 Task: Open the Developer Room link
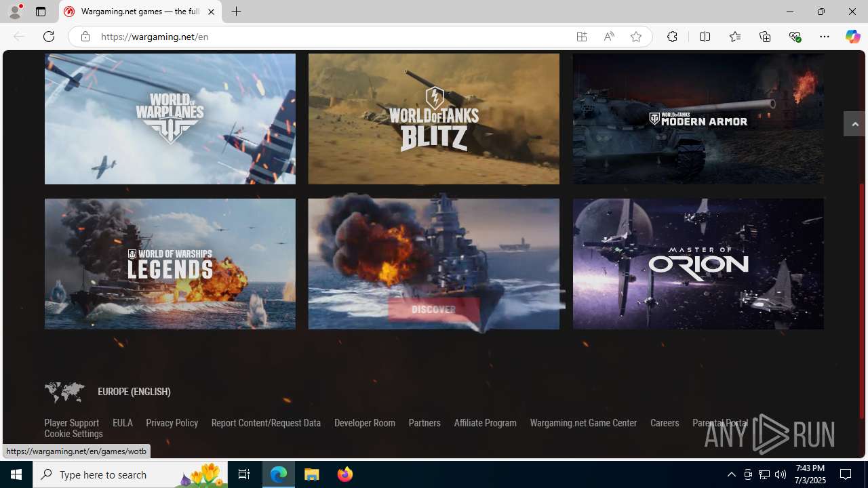click(x=365, y=423)
